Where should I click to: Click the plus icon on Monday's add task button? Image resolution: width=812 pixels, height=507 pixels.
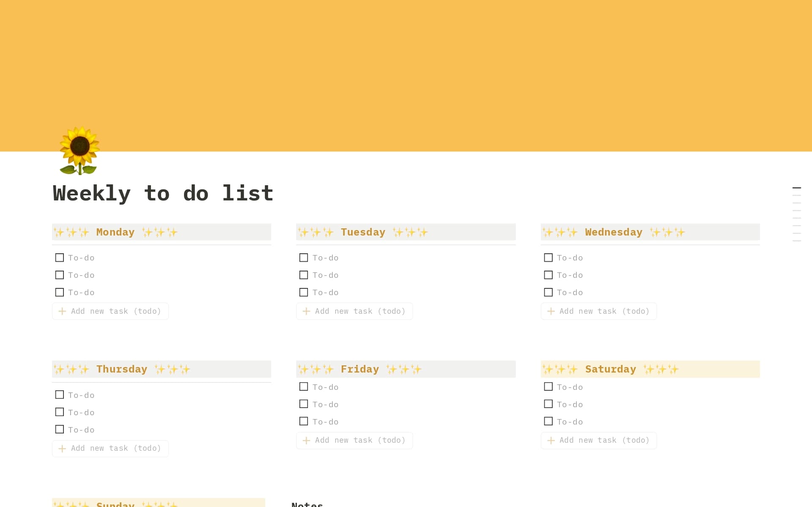point(62,311)
